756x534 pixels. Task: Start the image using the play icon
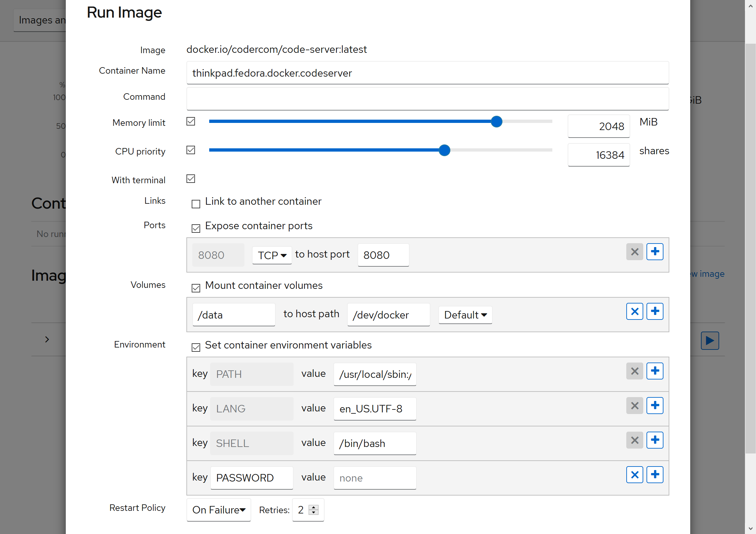(710, 341)
